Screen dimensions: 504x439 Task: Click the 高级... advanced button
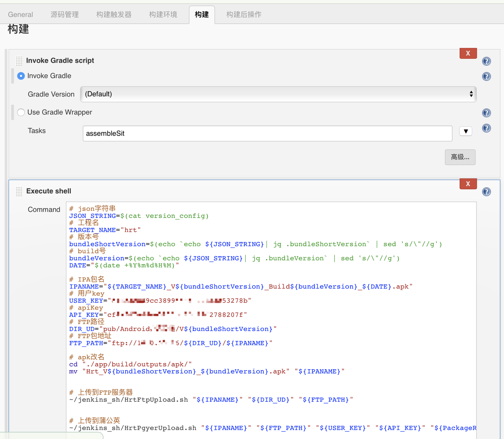[460, 157]
